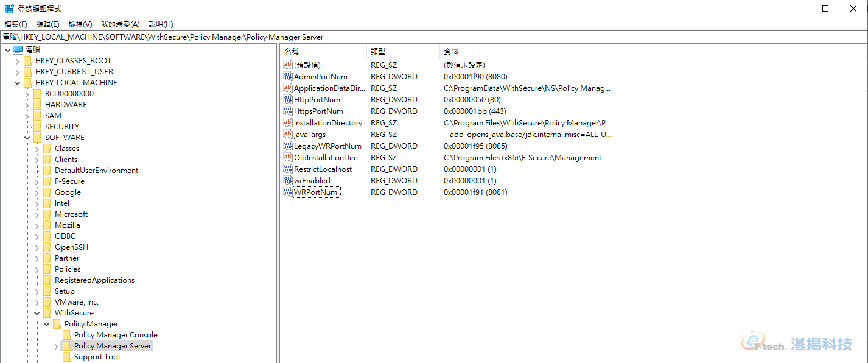Click the HttpPortNum DWORD value icon

point(288,100)
